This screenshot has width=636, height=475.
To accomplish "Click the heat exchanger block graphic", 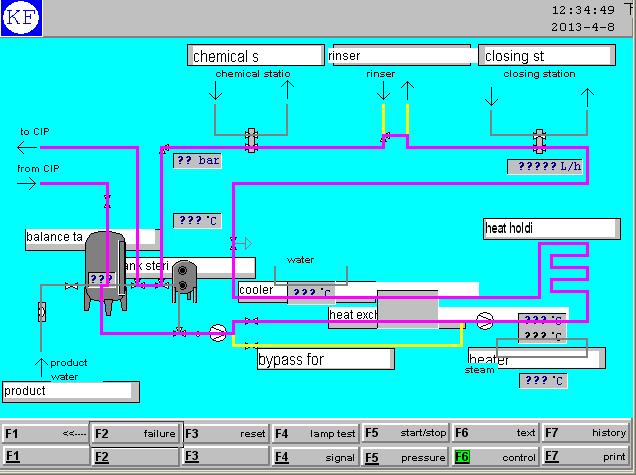I will click(x=408, y=310).
